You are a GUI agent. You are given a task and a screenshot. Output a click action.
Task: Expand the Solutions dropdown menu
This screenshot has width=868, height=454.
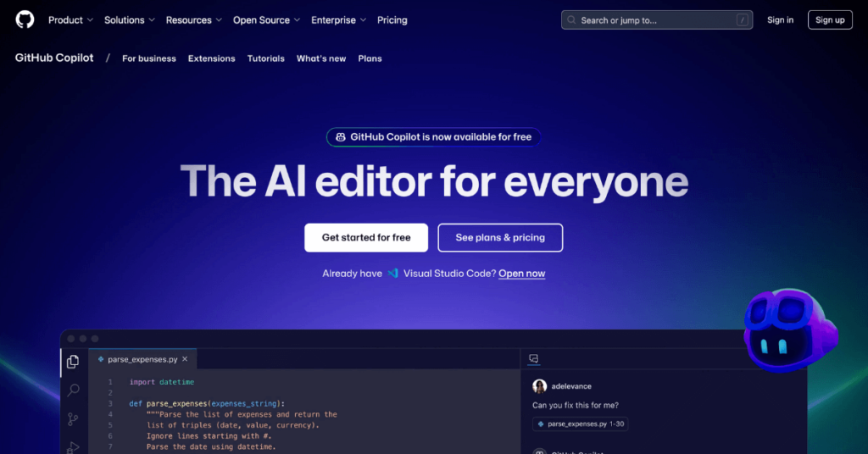click(130, 20)
